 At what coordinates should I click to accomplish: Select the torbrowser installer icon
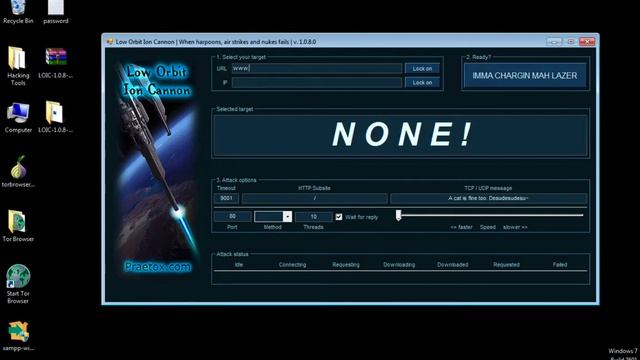pos(18,171)
